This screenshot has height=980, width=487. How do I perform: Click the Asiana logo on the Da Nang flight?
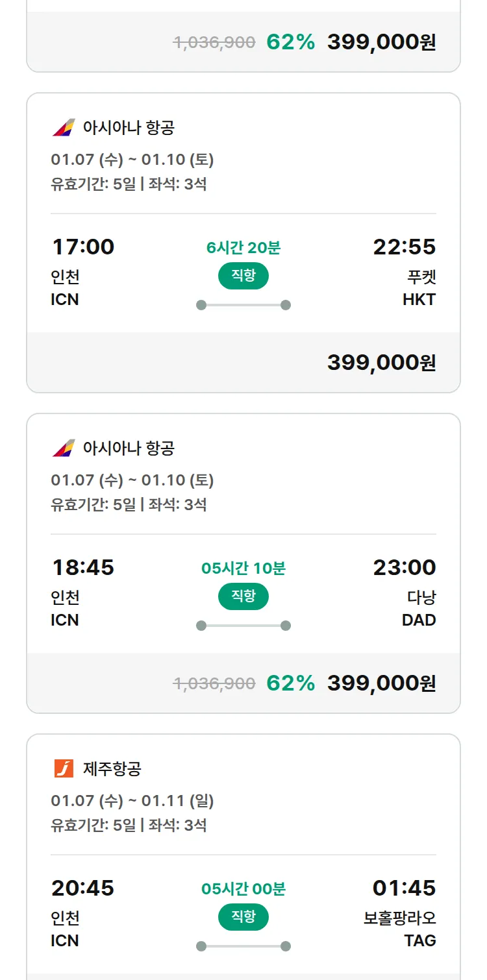pyautogui.click(x=64, y=448)
